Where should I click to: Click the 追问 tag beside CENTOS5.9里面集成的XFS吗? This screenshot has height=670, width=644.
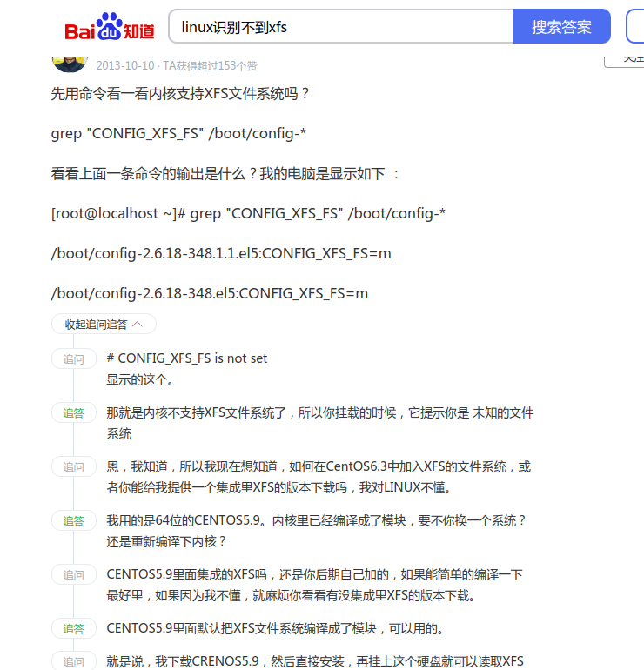73,574
